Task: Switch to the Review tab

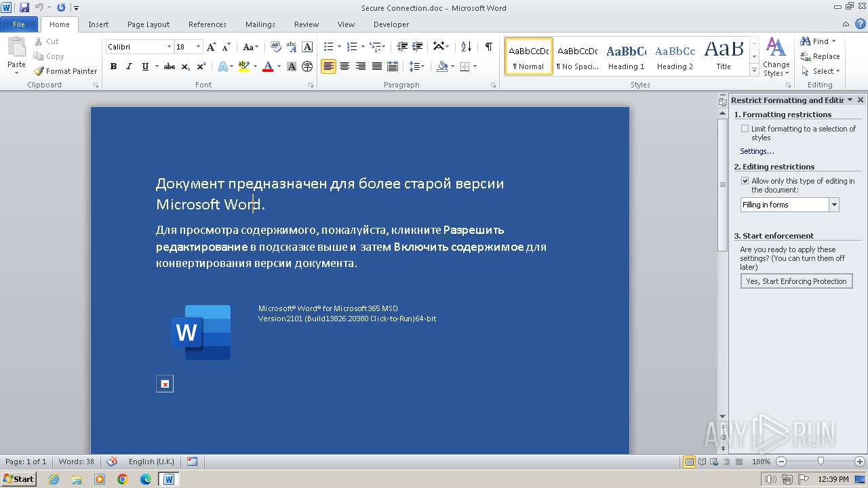Action: pos(307,24)
